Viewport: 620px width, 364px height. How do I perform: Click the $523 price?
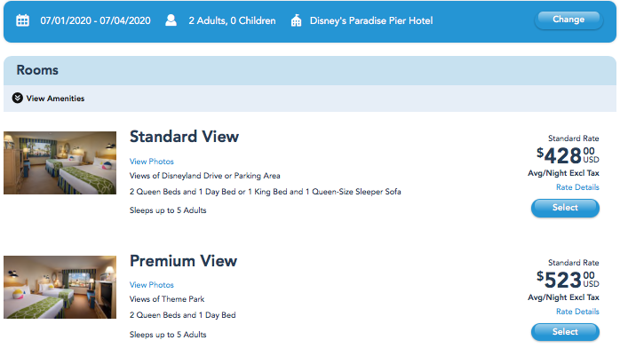568,280
